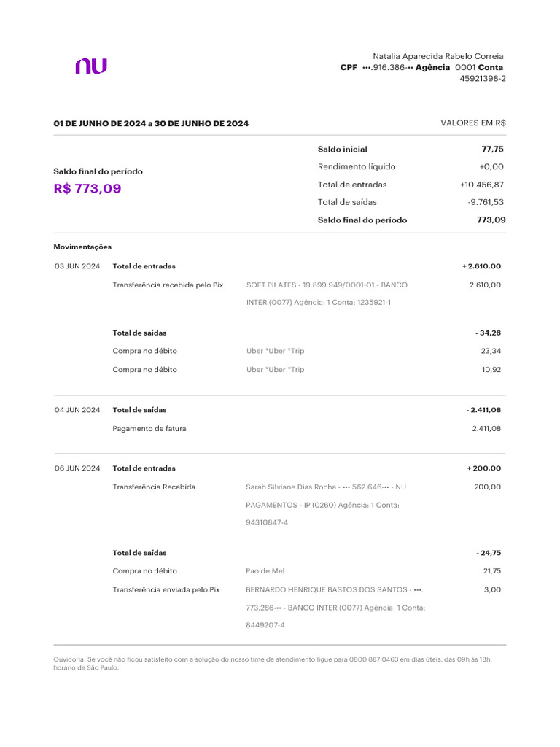Click the second Uber Trip debit of 10,92
560x747 pixels.
click(276, 370)
